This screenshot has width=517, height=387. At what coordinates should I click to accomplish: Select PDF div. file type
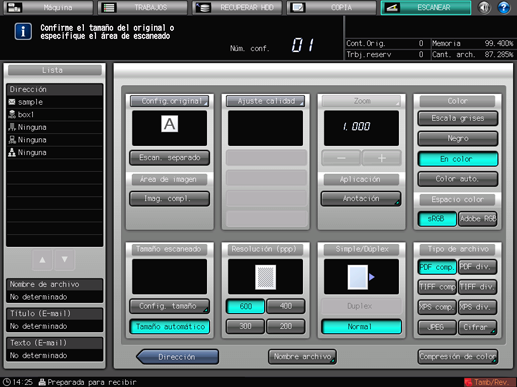pos(478,267)
